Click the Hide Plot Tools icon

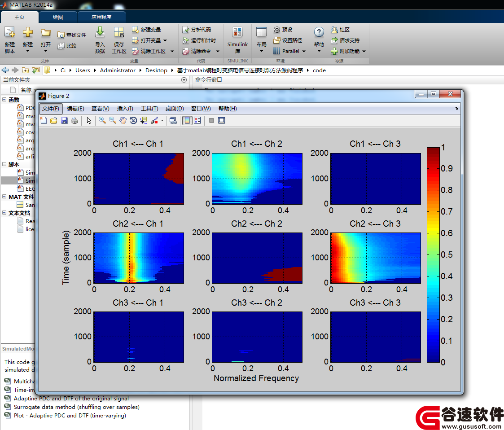[211, 120]
